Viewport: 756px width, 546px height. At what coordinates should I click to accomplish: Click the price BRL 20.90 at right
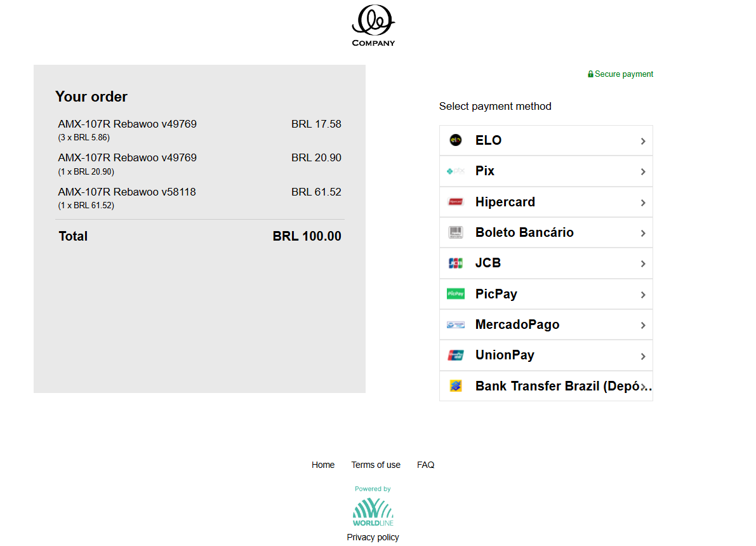pos(316,157)
